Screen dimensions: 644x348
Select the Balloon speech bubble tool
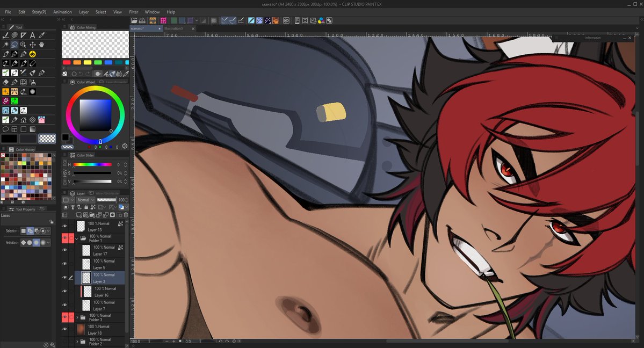5,129
